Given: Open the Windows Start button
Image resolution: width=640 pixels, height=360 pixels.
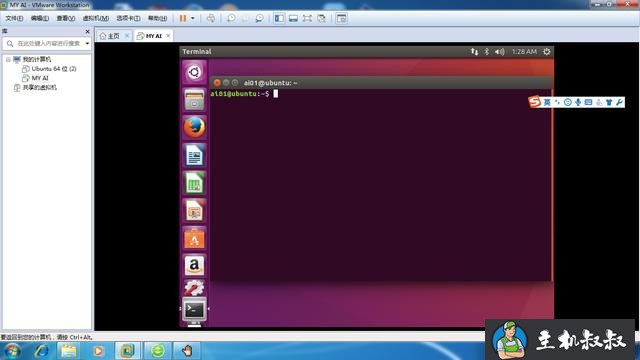Looking at the screenshot, I should click(12, 351).
